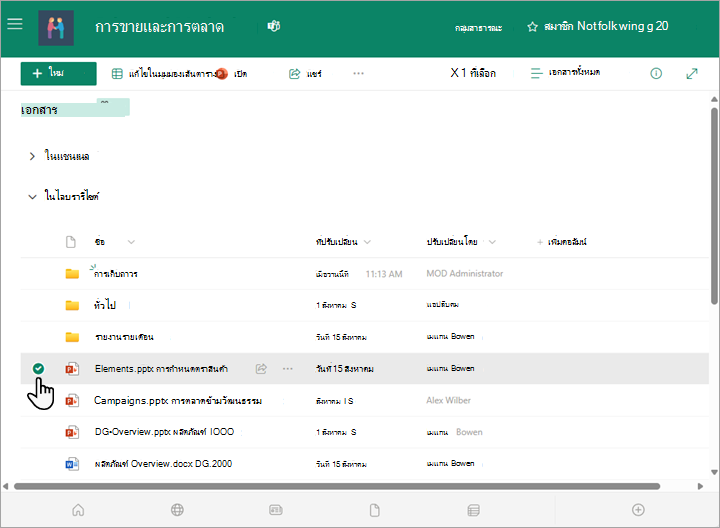The width and height of the screenshot is (720, 528).
Task: Click the expand to full screen icon
Action: coord(692,73)
